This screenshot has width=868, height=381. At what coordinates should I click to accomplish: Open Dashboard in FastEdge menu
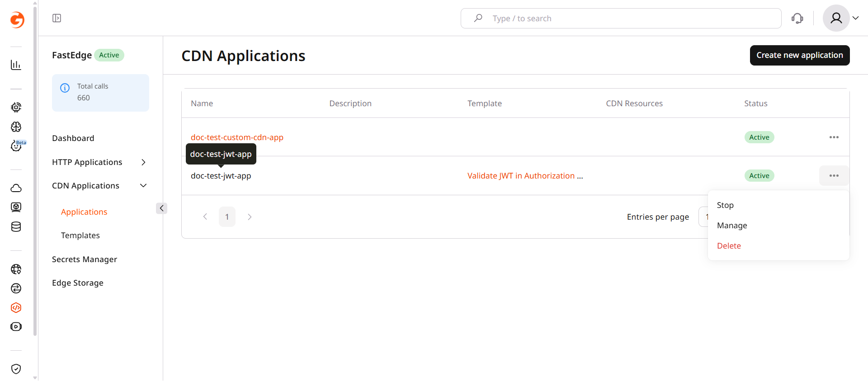pyautogui.click(x=73, y=138)
